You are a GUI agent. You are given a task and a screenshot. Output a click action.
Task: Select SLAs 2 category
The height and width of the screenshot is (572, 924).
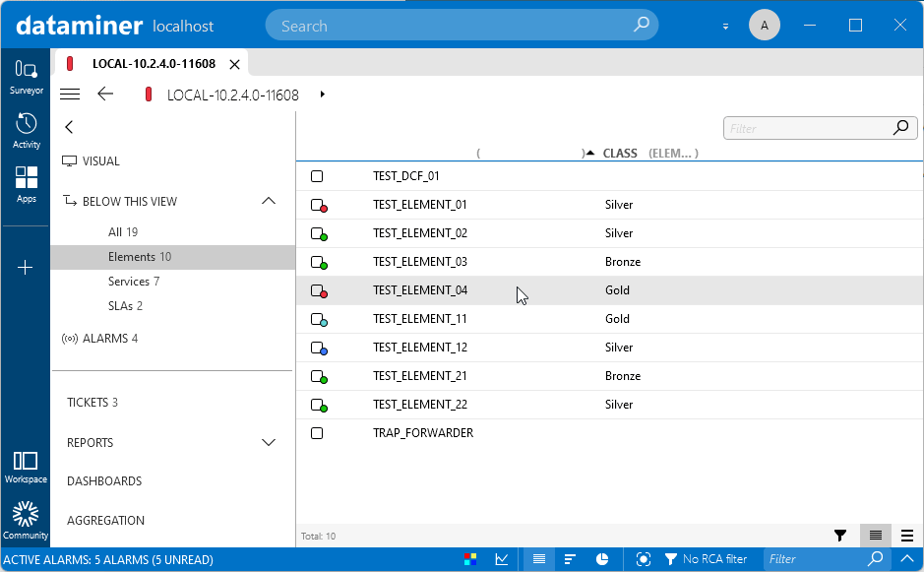coord(125,306)
